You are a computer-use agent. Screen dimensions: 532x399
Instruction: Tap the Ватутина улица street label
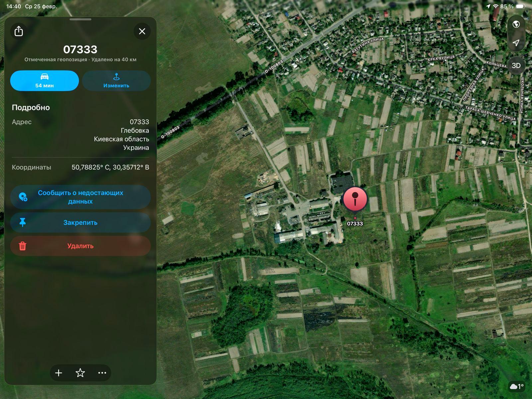pos(367,45)
